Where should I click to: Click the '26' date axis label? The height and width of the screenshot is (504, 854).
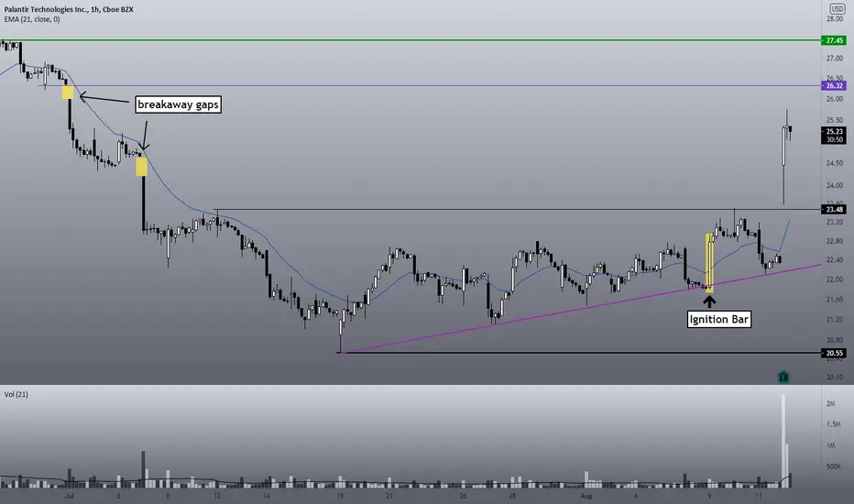pyautogui.click(x=463, y=496)
